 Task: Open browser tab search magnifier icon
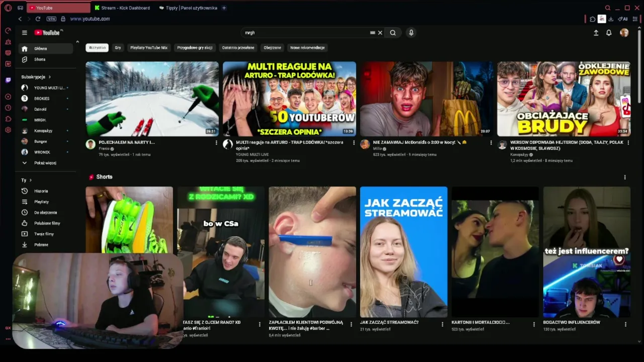click(x=608, y=8)
